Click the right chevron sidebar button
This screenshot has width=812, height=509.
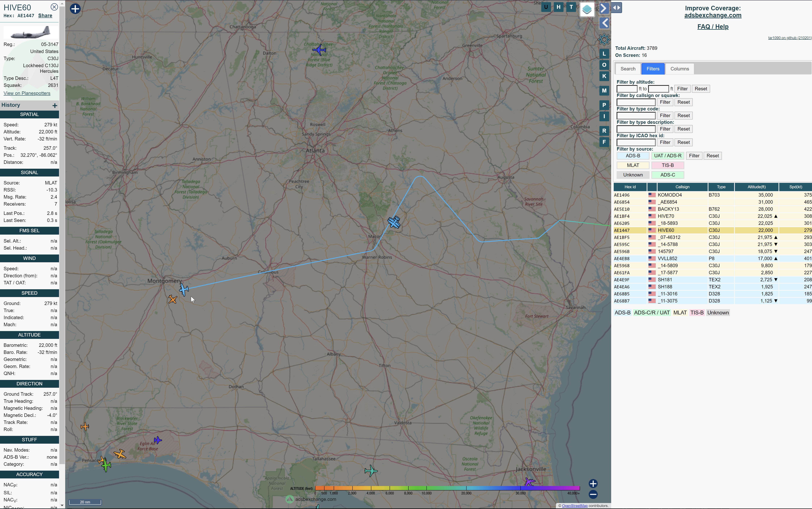tap(604, 8)
